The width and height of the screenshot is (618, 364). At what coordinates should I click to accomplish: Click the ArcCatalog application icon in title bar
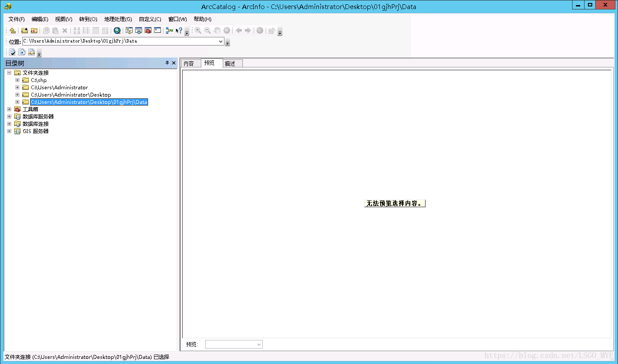(x=7, y=6)
